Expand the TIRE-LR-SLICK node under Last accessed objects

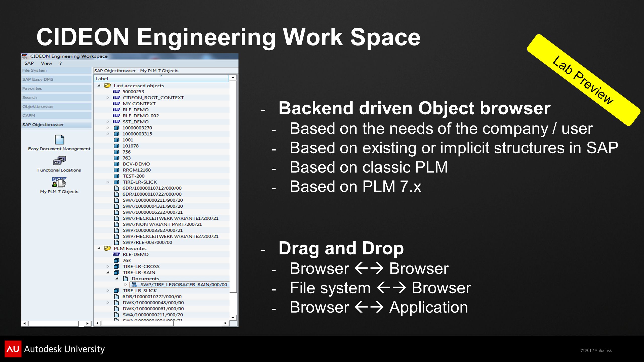click(108, 182)
